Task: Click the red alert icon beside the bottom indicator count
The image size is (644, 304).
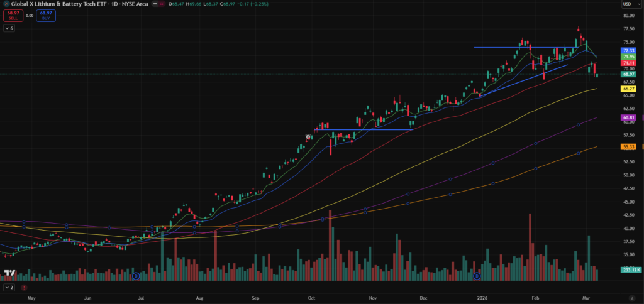Action: pyautogui.click(x=25, y=288)
